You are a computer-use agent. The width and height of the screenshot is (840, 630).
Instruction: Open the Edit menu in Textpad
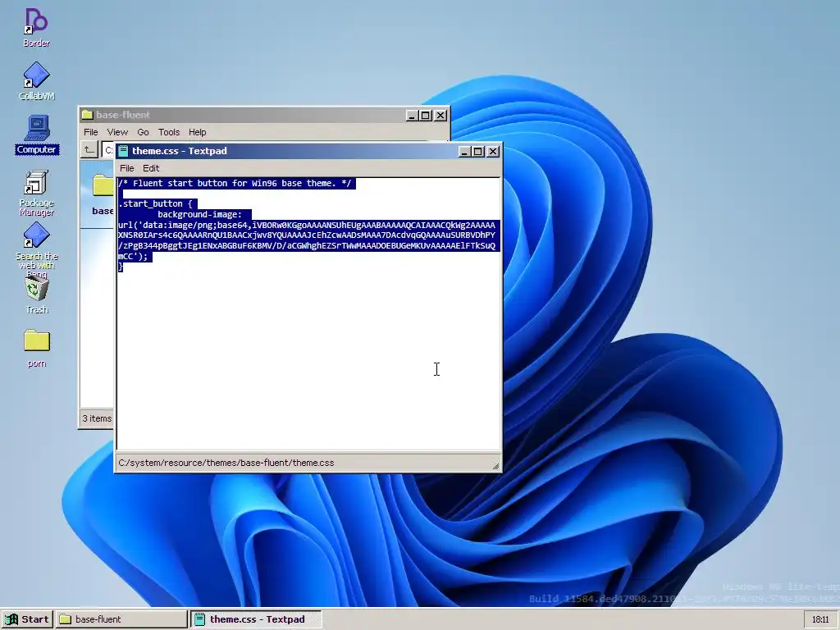coord(151,168)
